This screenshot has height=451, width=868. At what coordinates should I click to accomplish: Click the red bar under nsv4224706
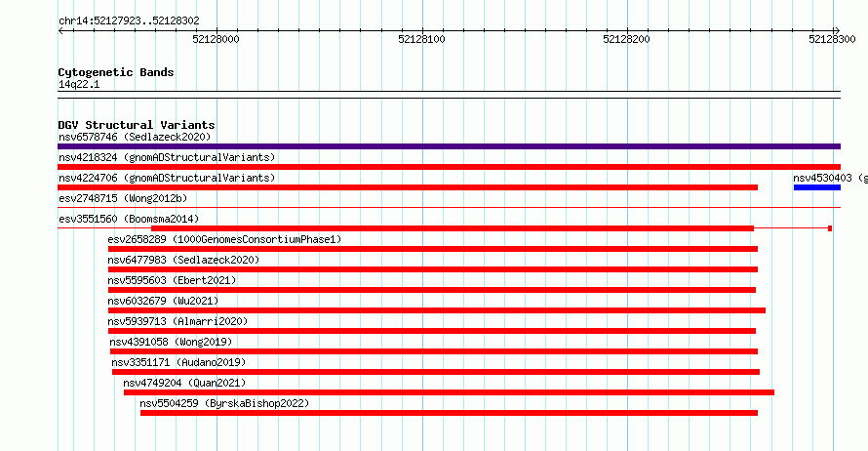(x=408, y=187)
